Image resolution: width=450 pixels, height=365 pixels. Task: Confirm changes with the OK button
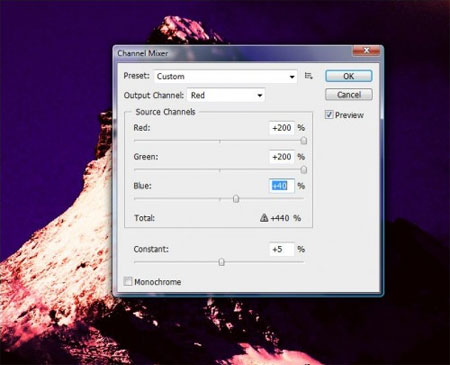(349, 76)
